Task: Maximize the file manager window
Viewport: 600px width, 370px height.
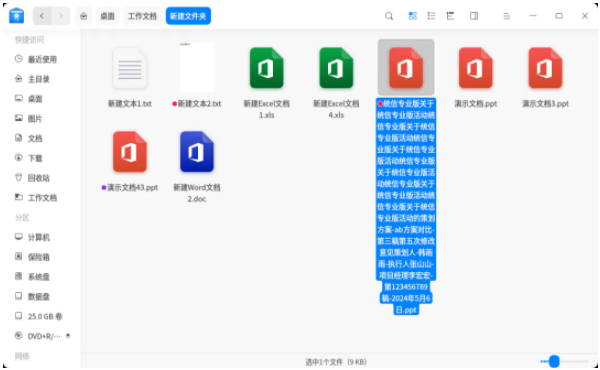Action: (559, 16)
